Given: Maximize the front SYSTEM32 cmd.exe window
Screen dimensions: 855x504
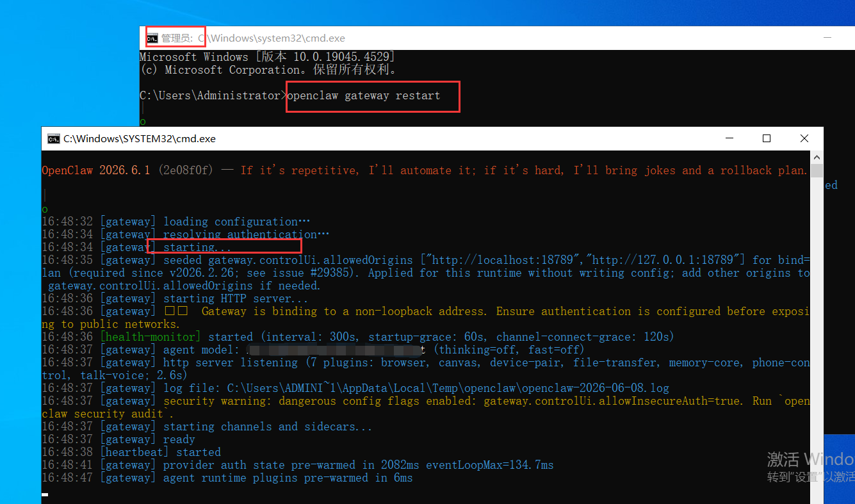Looking at the screenshot, I should (x=767, y=139).
